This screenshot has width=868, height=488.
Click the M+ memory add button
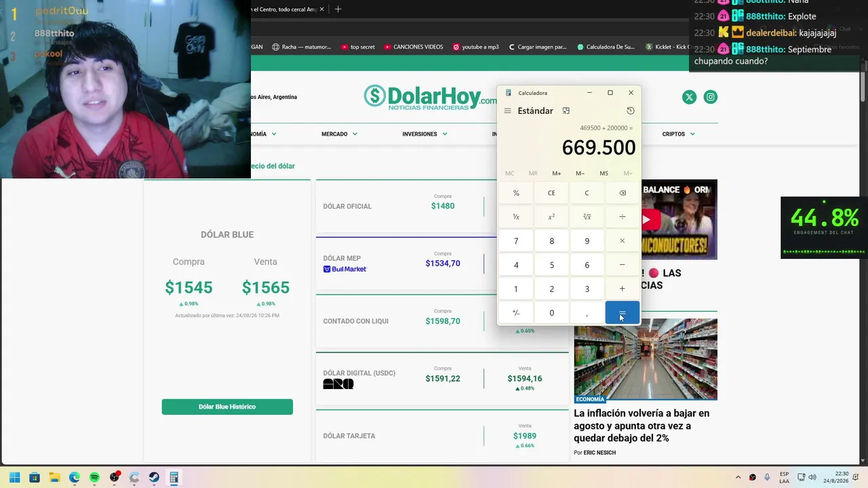tap(557, 174)
